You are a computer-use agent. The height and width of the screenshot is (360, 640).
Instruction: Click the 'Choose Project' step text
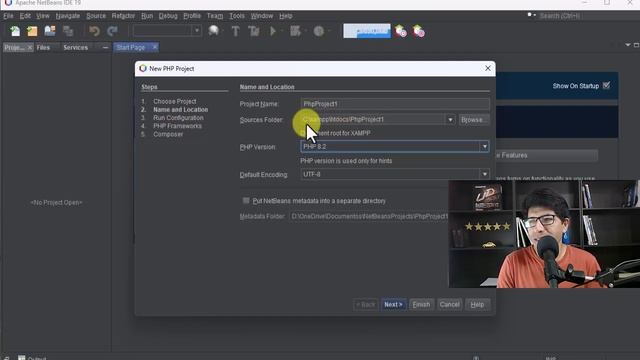tap(175, 101)
